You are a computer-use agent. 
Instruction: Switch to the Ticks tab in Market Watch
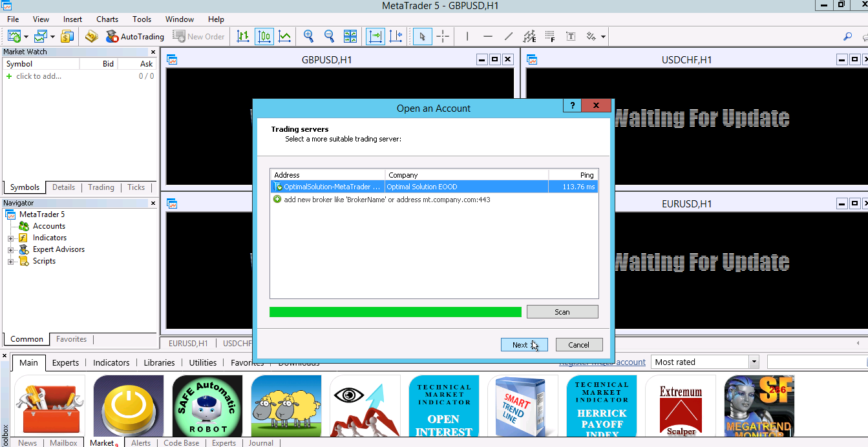[x=136, y=187]
